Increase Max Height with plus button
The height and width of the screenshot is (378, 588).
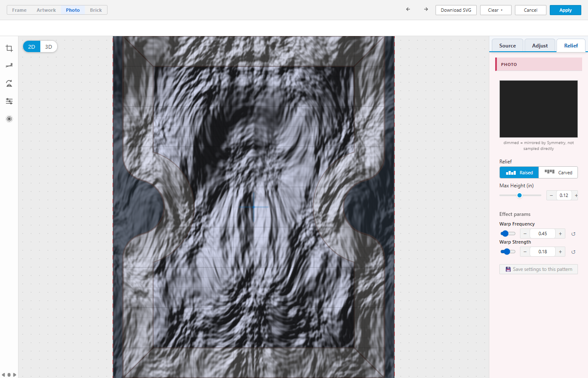click(576, 195)
